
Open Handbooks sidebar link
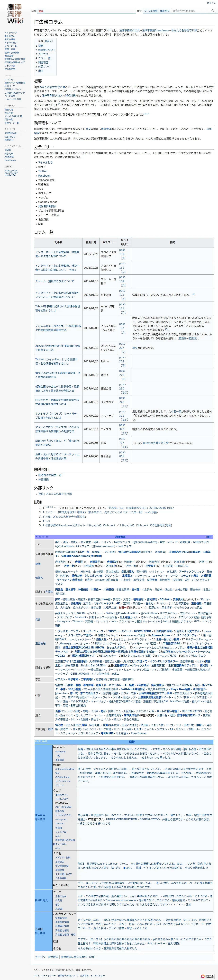pos(10,160)
